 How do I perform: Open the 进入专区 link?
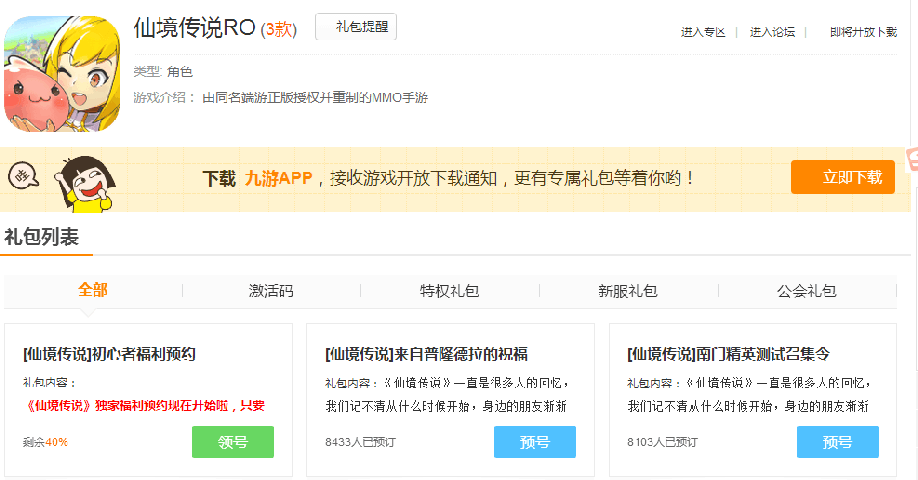[703, 32]
